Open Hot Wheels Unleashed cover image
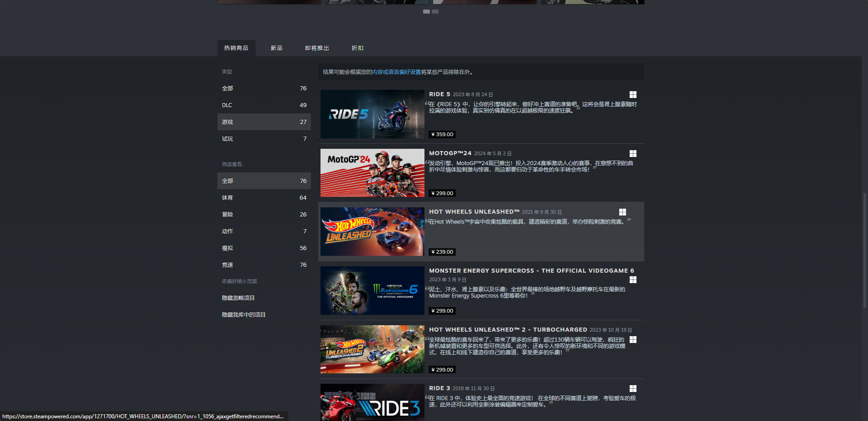868x421 pixels. pos(372,232)
